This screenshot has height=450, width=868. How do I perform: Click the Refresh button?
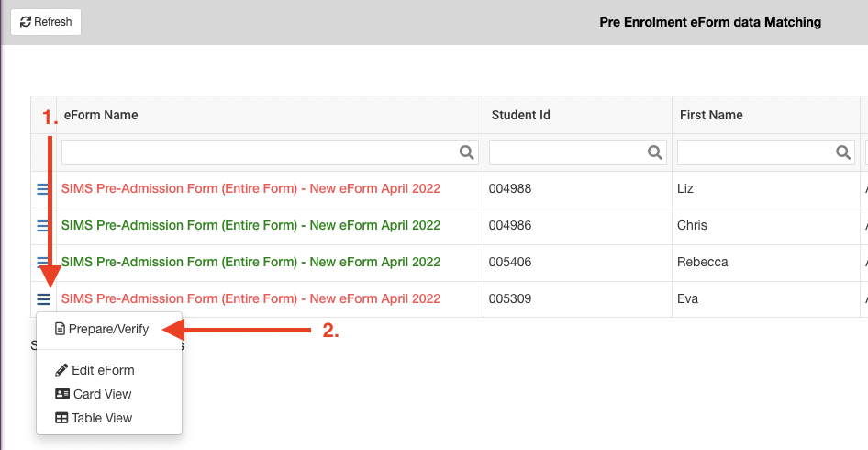click(46, 22)
